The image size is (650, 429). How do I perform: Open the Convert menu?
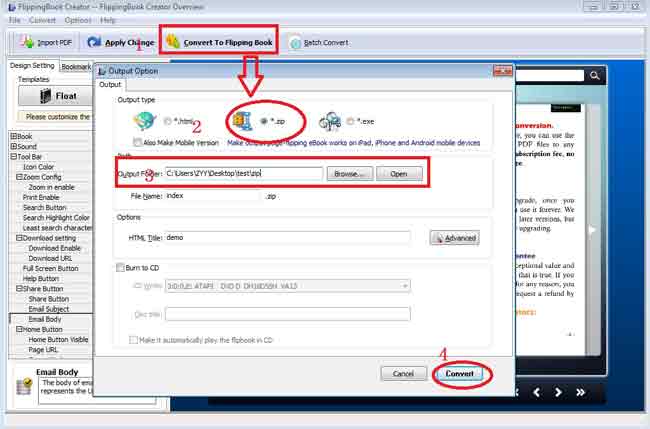[x=42, y=20]
